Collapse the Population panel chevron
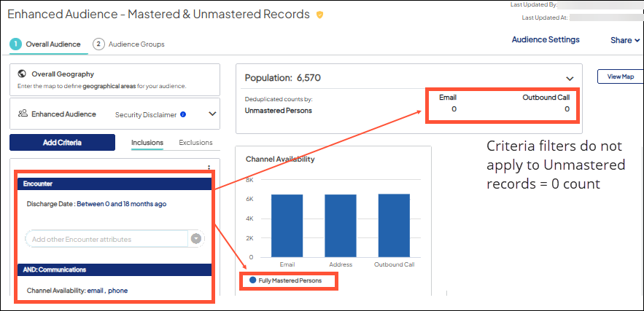Viewport: 644px width, 311px height. click(x=570, y=78)
